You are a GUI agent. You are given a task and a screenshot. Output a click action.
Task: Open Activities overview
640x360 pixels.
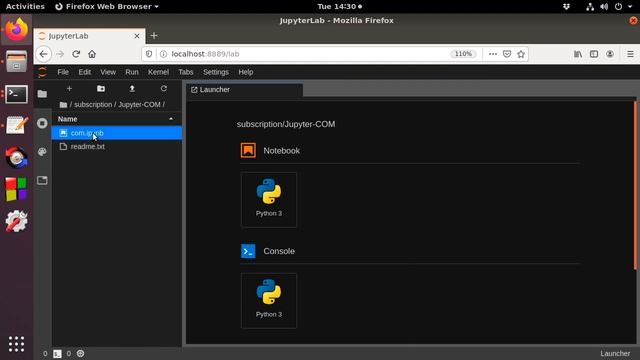point(25,7)
